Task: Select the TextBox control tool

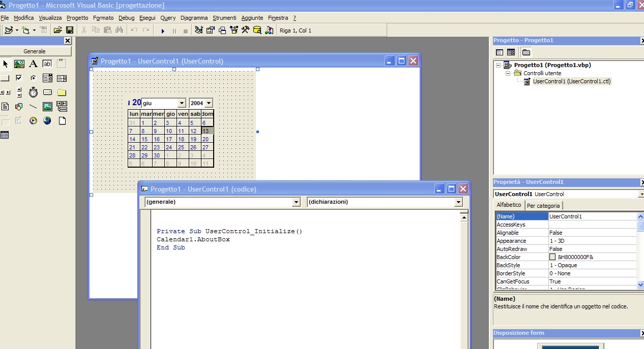Action: pos(47,64)
